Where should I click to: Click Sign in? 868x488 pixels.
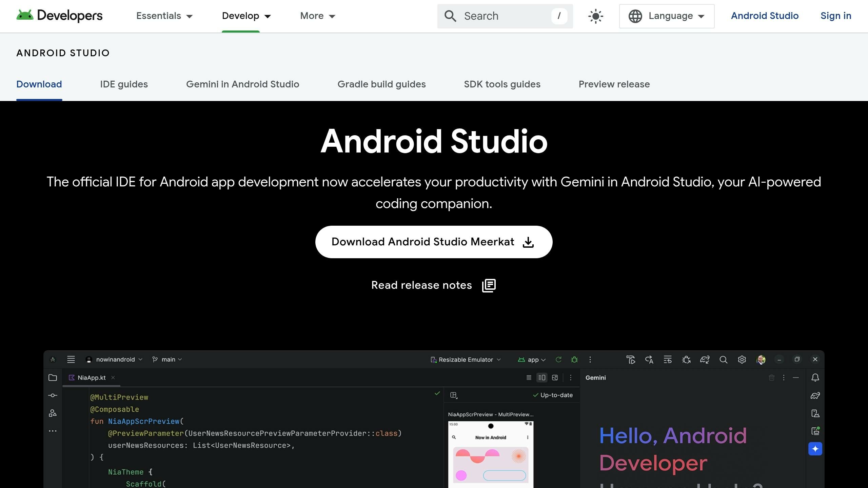click(x=836, y=16)
